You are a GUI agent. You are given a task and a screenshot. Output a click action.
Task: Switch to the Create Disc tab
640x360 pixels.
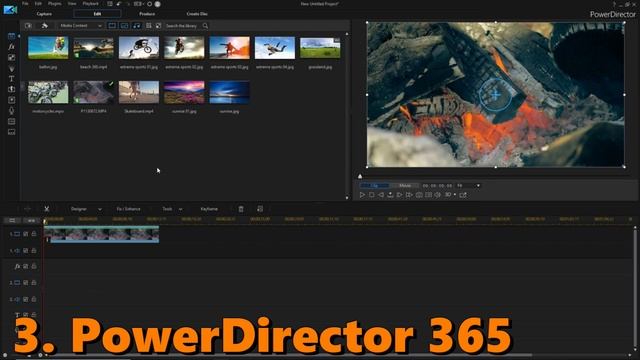[197, 14]
